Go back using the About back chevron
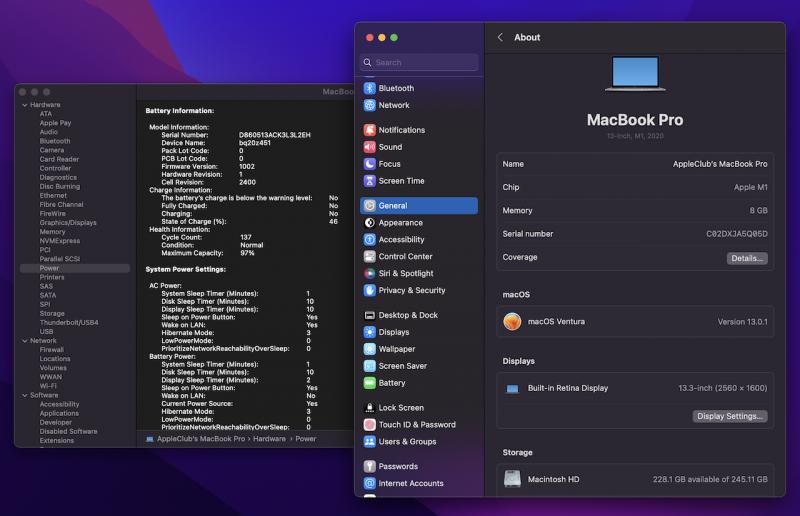The height and width of the screenshot is (516, 800). click(500, 37)
